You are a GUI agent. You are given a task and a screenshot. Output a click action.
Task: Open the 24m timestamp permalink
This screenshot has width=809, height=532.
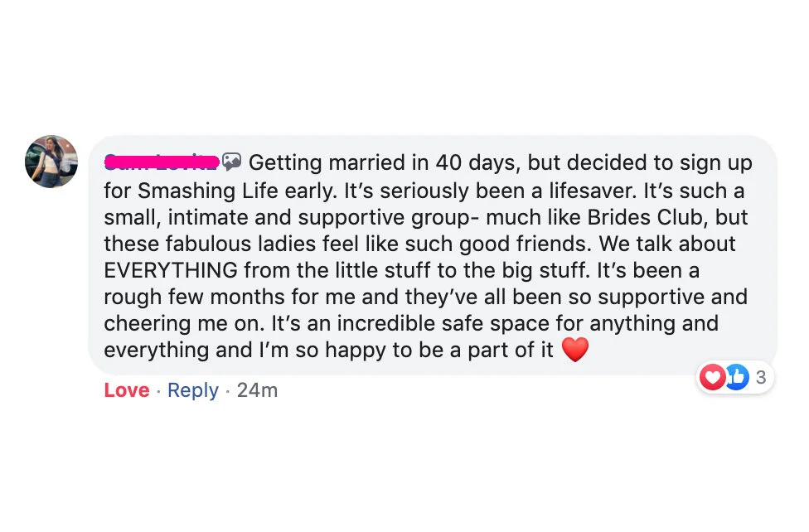(258, 390)
